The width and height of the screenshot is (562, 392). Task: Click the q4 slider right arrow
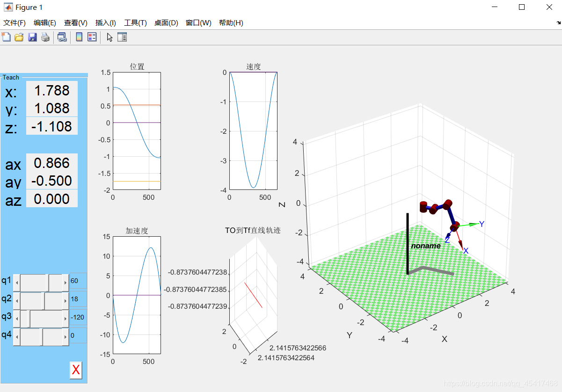[65, 336]
